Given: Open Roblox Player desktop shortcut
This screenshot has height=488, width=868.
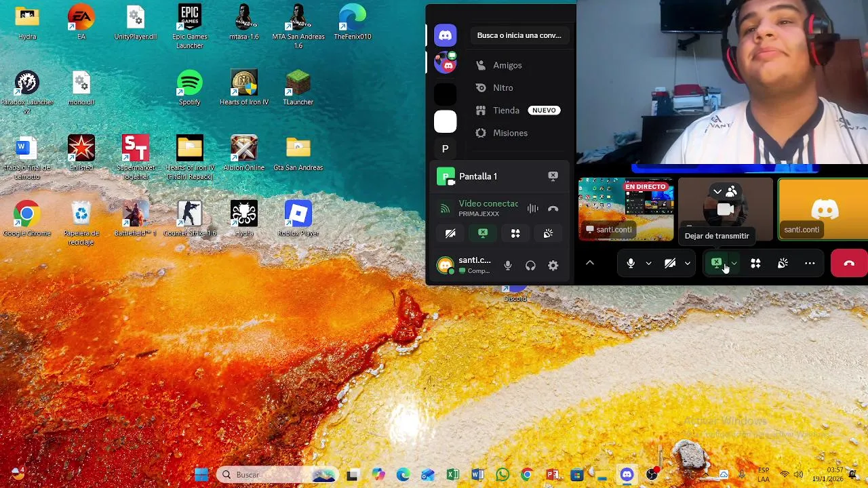Looking at the screenshot, I should click(x=298, y=219).
